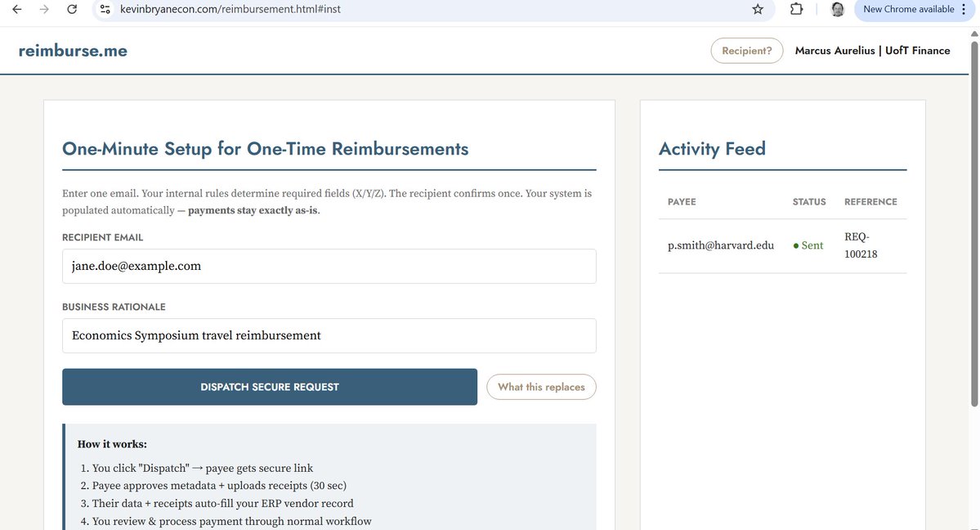Click the Recipient? button
The height and width of the screenshot is (530, 980).
(x=747, y=51)
